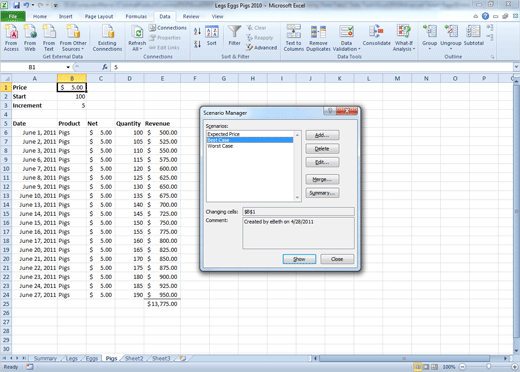Open the Outline dialog launcher

[x=492, y=57]
